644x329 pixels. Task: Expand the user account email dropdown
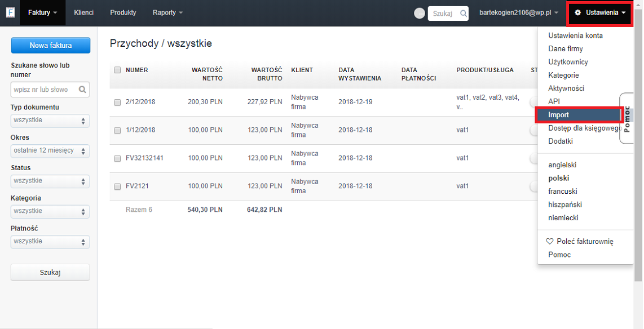[x=519, y=13]
